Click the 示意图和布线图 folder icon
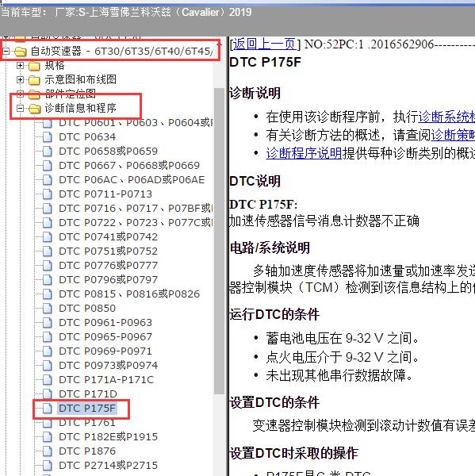 (34, 80)
